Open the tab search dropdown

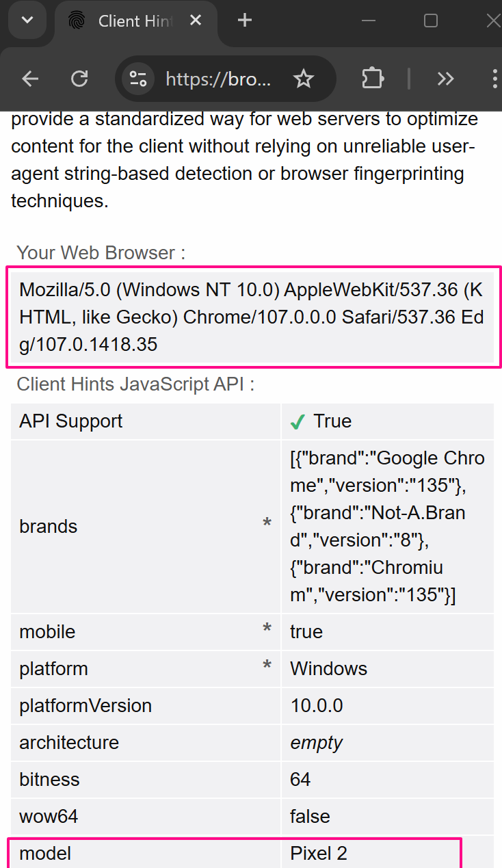pos(27,21)
